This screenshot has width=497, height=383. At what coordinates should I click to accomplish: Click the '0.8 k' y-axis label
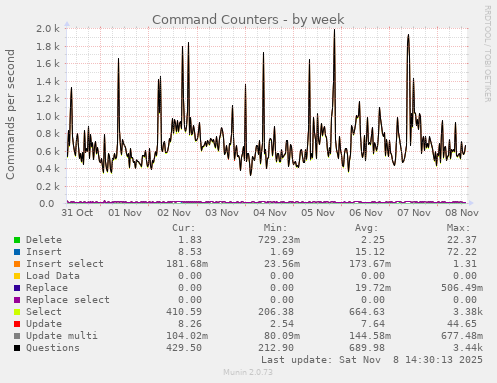48,134
